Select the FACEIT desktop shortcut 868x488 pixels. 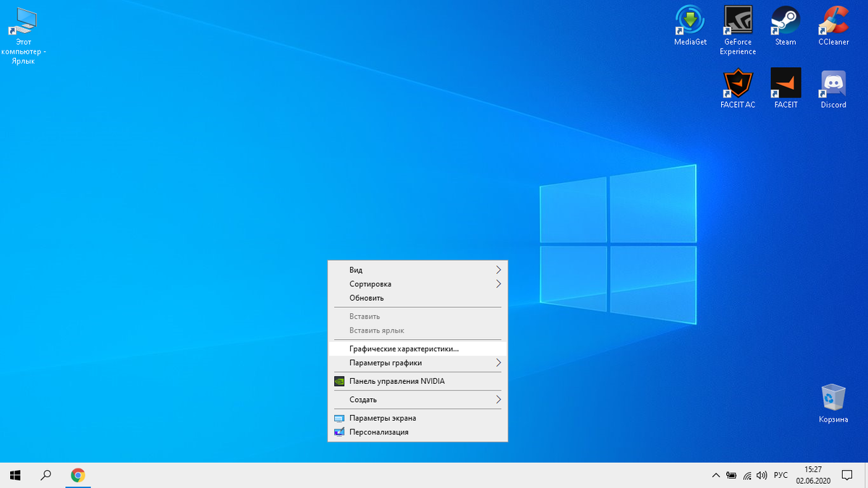(786, 88)
